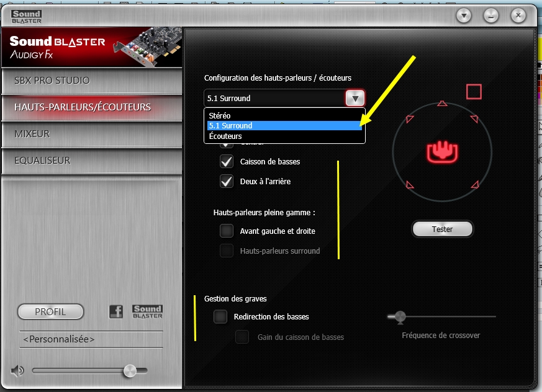The height and width of the screenshot is (392, 542).
Task: Click the front center speaker triangle
Action: [x=442, y=103]
